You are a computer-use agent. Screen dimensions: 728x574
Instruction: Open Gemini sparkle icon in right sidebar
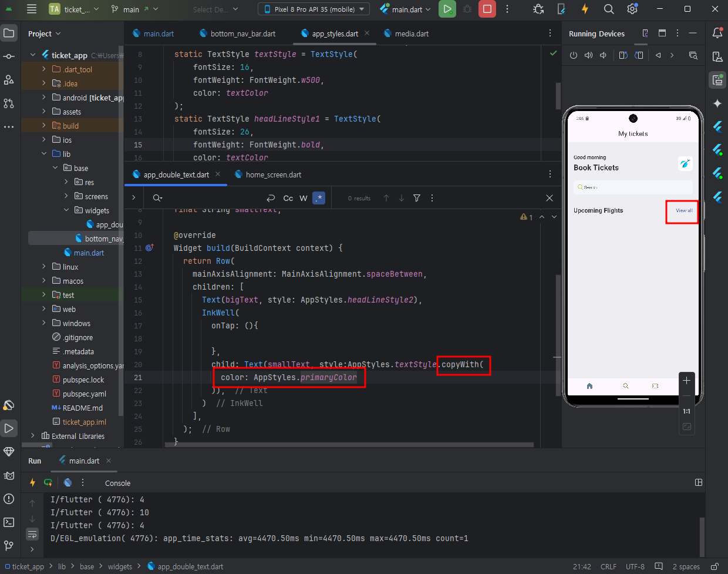[x=717, y=103]
